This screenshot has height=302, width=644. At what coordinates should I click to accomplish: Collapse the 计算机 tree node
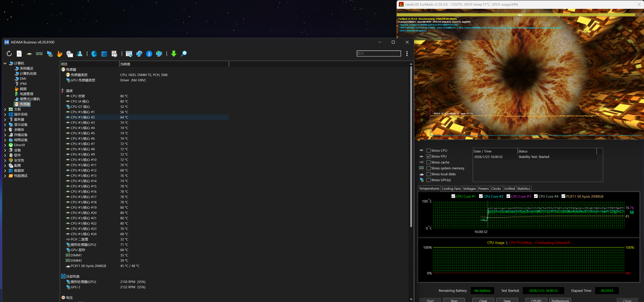pos(5,63)
